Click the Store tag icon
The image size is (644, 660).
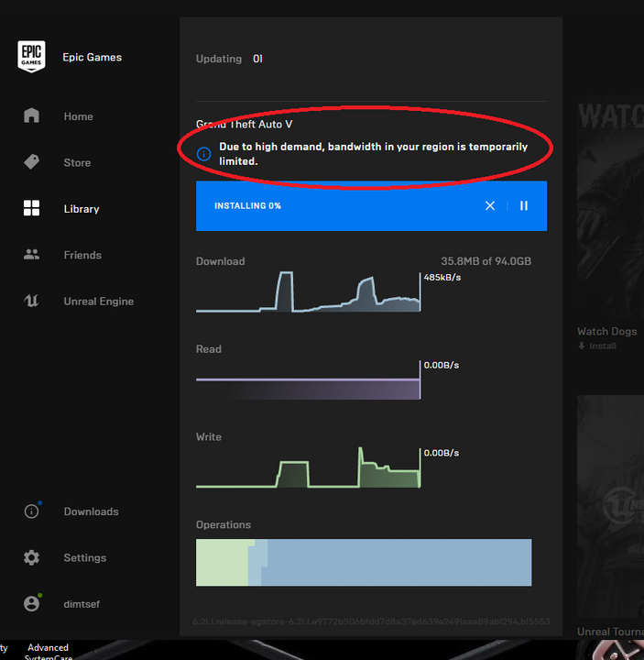pyautogui.click(x=31, y=161)
